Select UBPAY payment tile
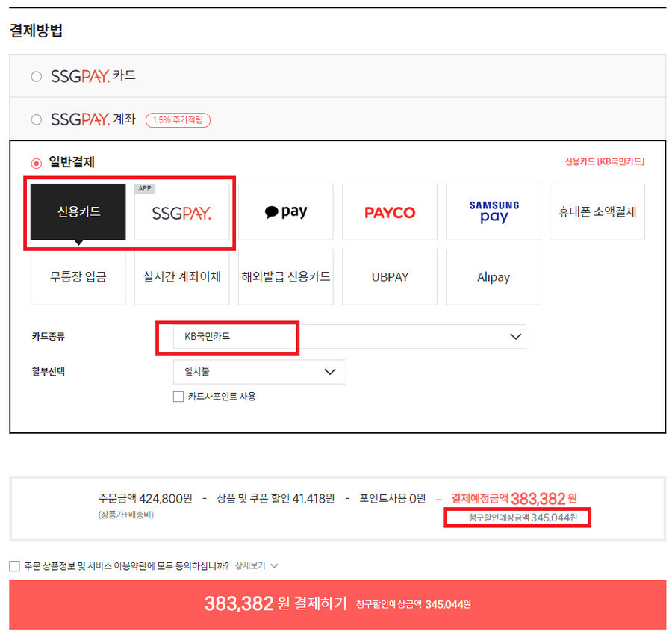This screenshot has width=672, height=640. [x=390, y=277]
